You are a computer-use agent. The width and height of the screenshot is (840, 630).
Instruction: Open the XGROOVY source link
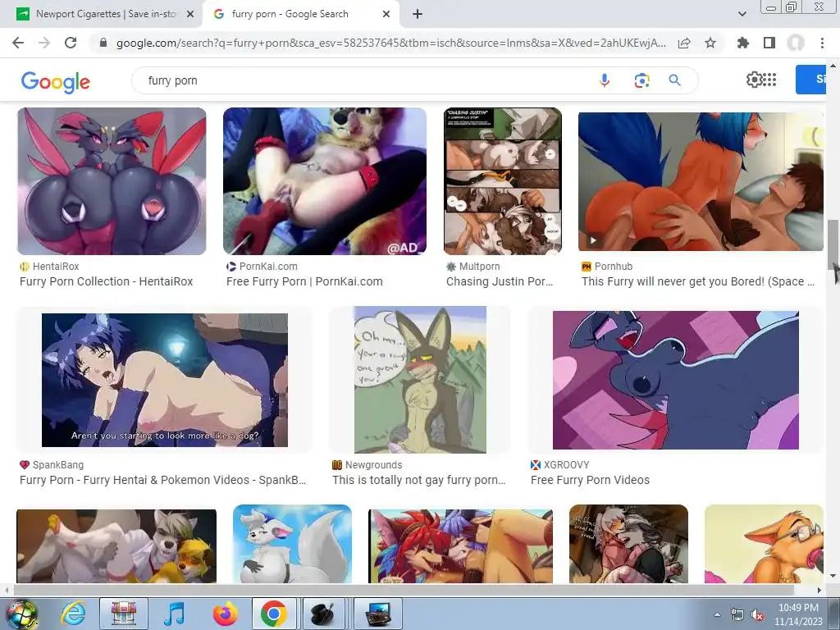pos(560,465)
